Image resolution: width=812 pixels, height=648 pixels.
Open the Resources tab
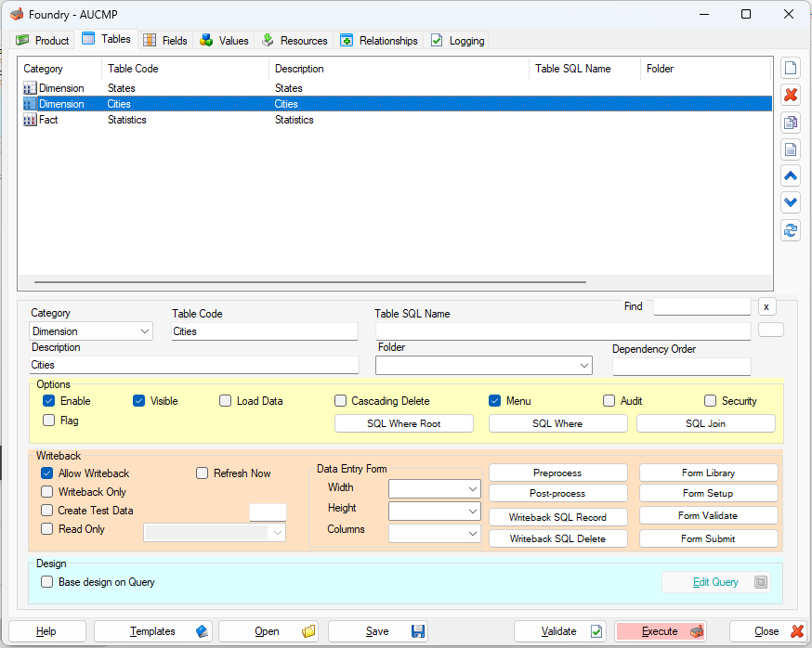click(x=295, y=40)
